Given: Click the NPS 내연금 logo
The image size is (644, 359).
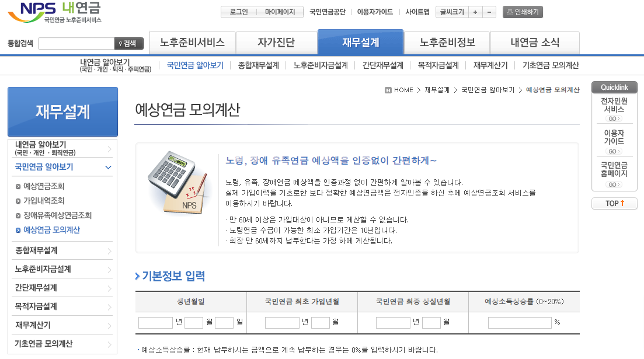Looking at the screenshot, I should (53, 12).
